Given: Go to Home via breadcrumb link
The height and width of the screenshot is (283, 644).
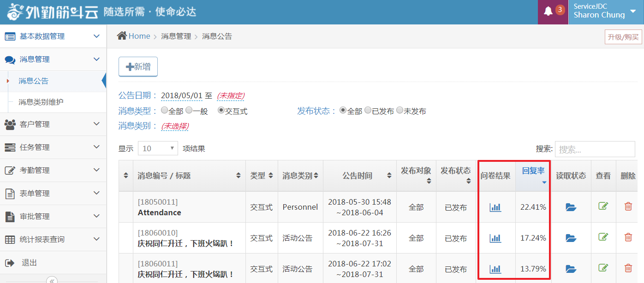Looking at the screenshot, I should tap(139, 36).
